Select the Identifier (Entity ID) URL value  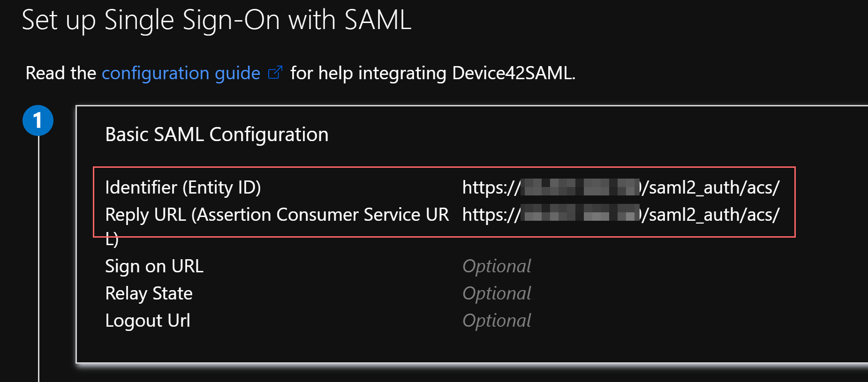620,187
